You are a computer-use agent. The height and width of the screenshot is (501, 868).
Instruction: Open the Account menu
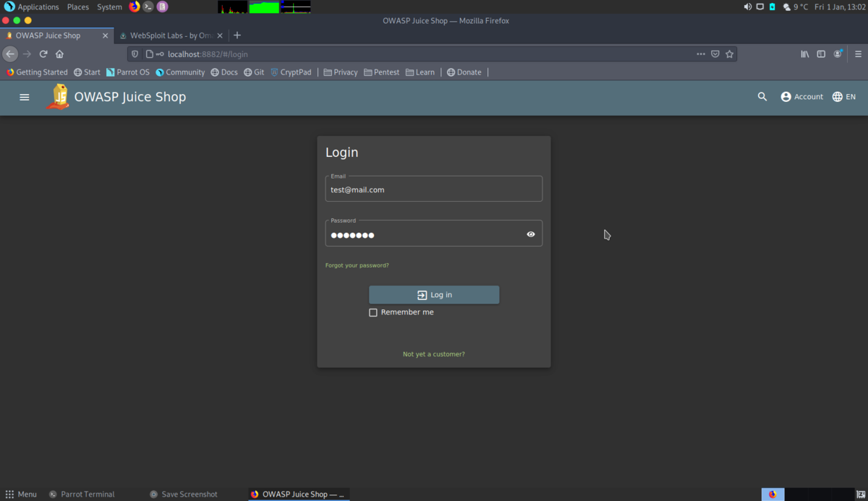click(801, 97)
